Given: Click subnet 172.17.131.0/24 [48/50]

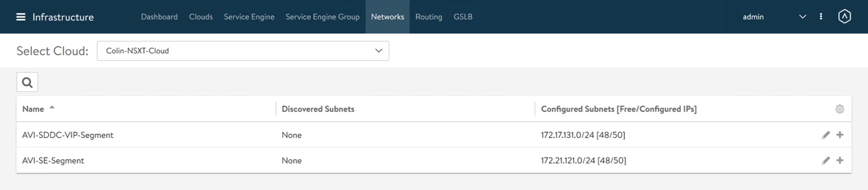Looking at the screenshot, I should 583,135.
